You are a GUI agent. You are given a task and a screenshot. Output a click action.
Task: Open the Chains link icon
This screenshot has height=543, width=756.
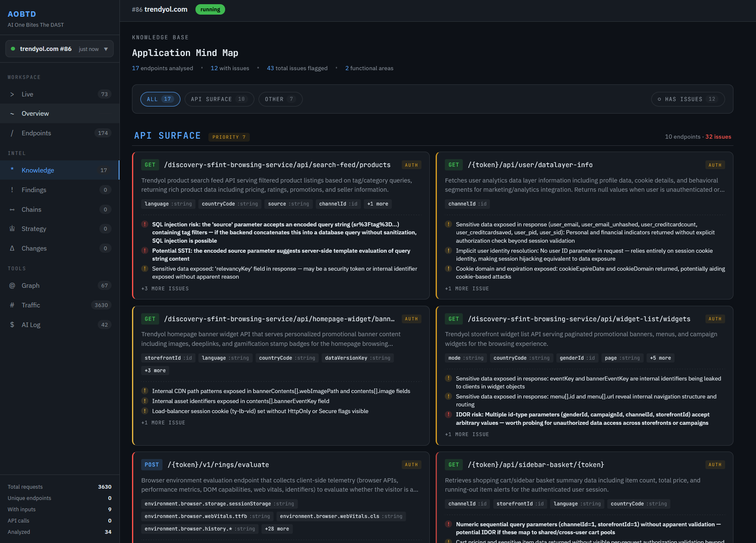click(12, 210)
